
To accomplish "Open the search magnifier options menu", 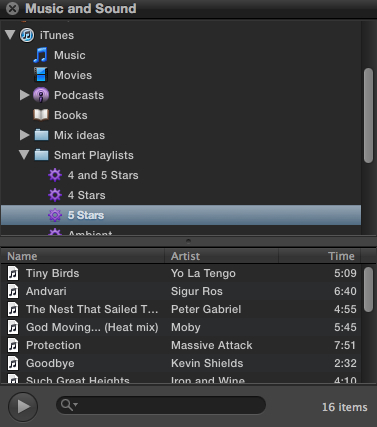I will click(69, 405).
